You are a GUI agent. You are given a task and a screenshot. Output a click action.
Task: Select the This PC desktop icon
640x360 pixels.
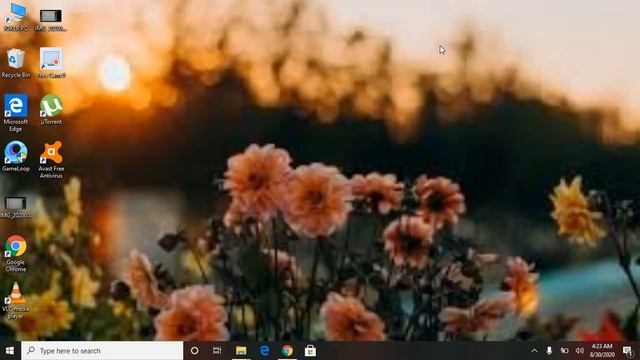(16, 16)
